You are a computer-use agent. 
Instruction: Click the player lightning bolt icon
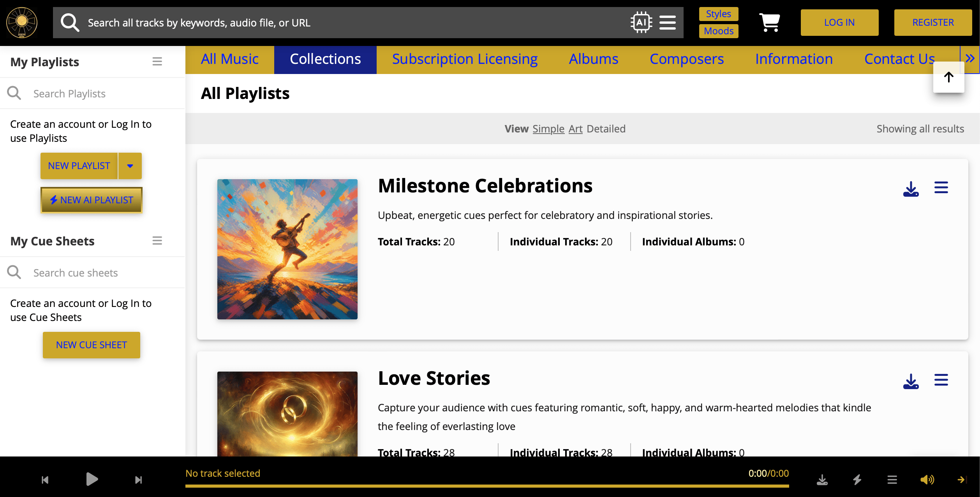coord(857,480)
